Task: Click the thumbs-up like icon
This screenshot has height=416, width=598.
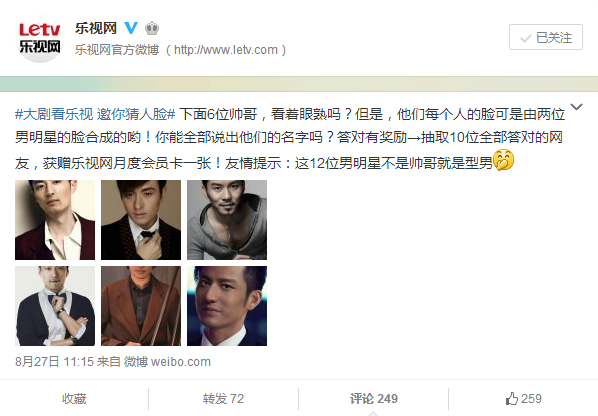Action: pyautogui.click(x=512, y=399)
